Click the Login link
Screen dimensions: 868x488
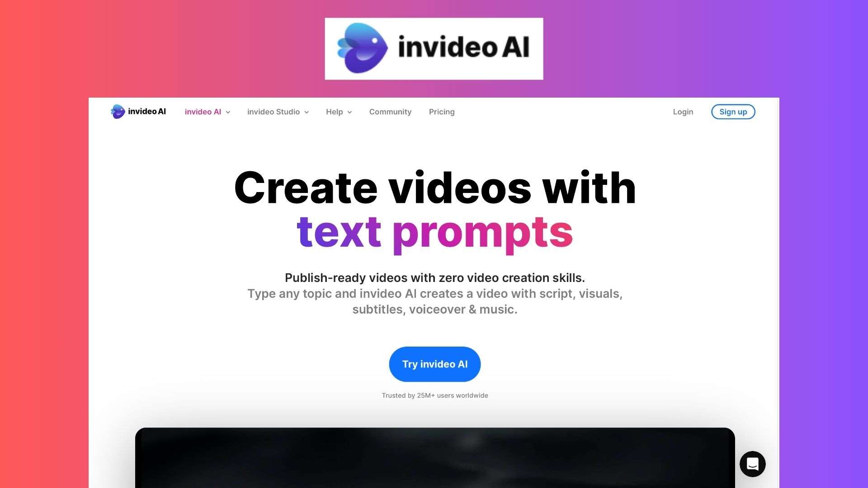683,112
